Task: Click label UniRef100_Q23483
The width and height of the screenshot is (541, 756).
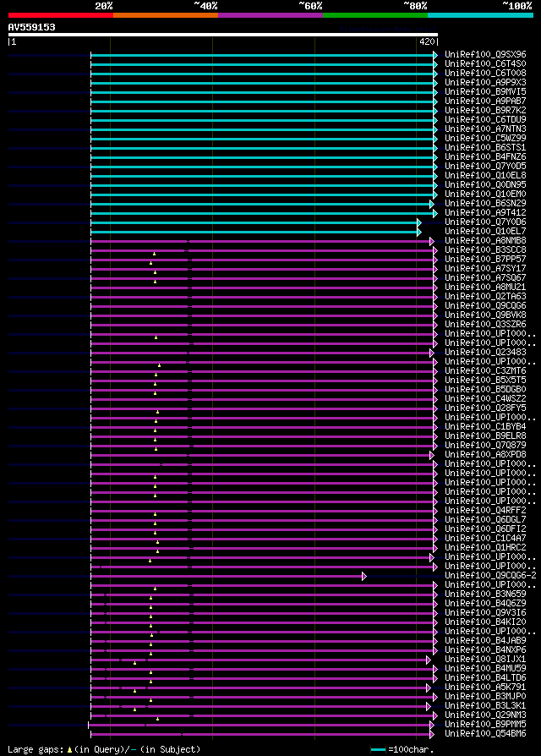Action: coord(485,353)
